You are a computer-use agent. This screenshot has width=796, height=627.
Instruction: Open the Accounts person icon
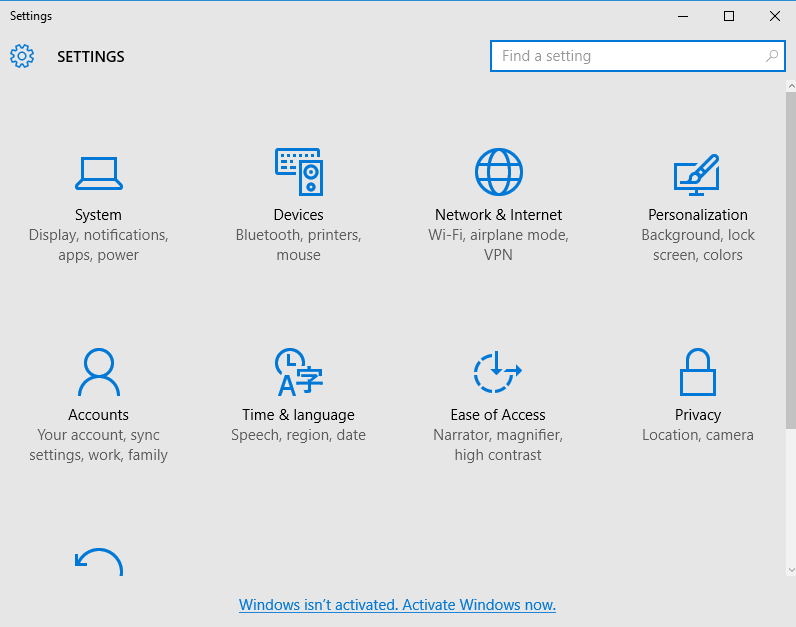(x=98, y=372)
